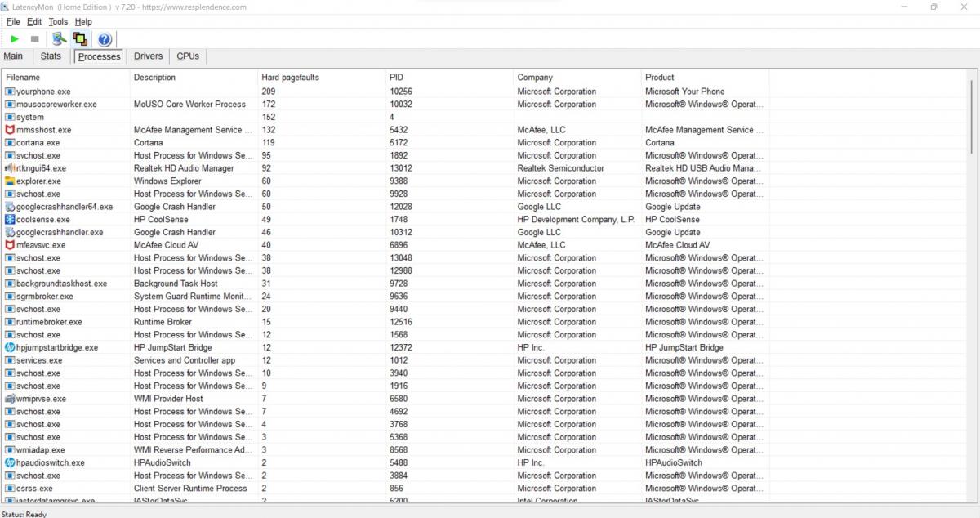Click the 'WMI Provider Host' description
This screenshot has width=980, height=518.
tap(168, 399)
